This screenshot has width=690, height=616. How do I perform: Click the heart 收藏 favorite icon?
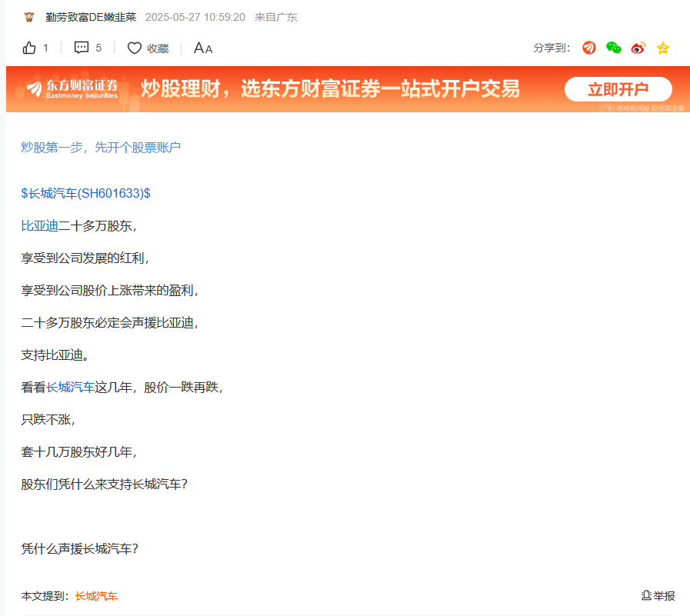pos(134,48)
